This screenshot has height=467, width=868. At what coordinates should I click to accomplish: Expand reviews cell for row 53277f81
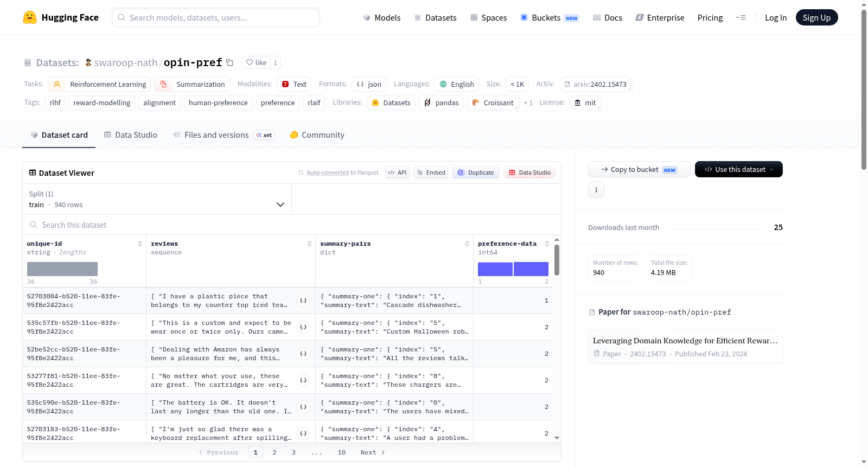tap(303, 380)
